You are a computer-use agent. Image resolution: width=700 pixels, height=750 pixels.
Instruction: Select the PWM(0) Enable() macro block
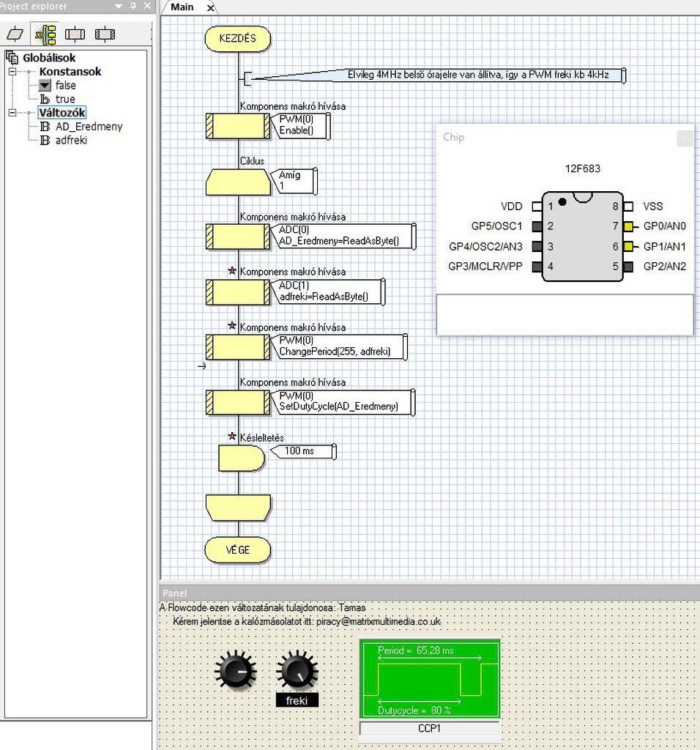coord(238,126)
